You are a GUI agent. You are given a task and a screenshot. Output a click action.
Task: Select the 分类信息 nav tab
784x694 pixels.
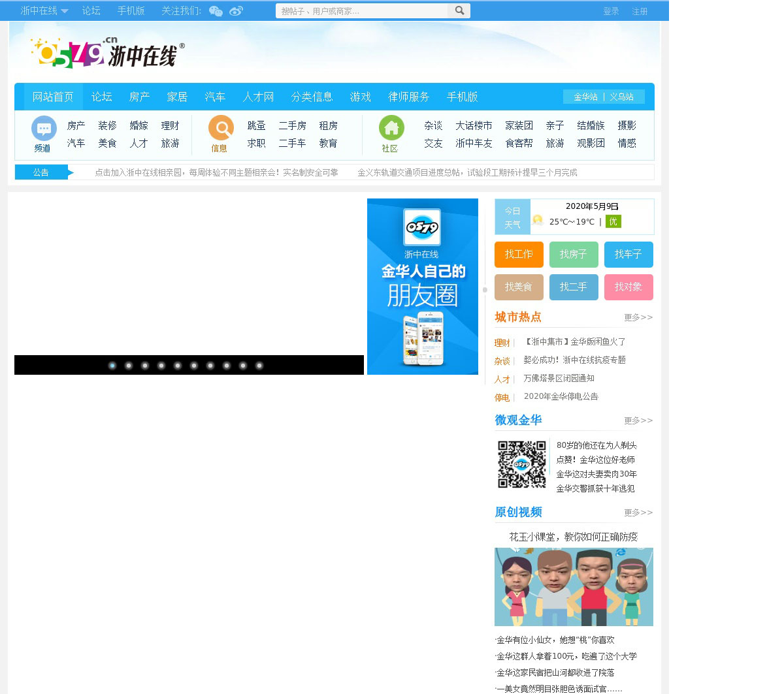[312, 97]
